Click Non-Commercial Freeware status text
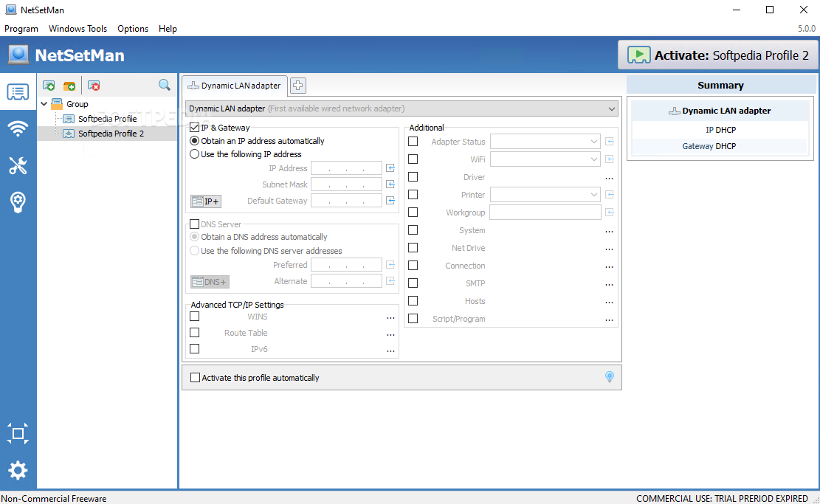Viewport: 820px width, 504px height. click(54, 499)
